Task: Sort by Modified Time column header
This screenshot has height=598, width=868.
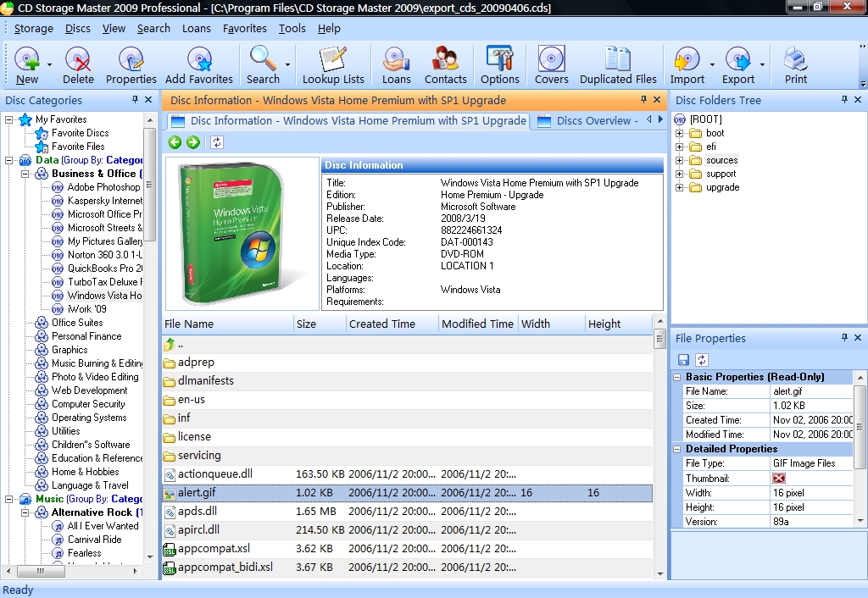Action: (477, 324)
